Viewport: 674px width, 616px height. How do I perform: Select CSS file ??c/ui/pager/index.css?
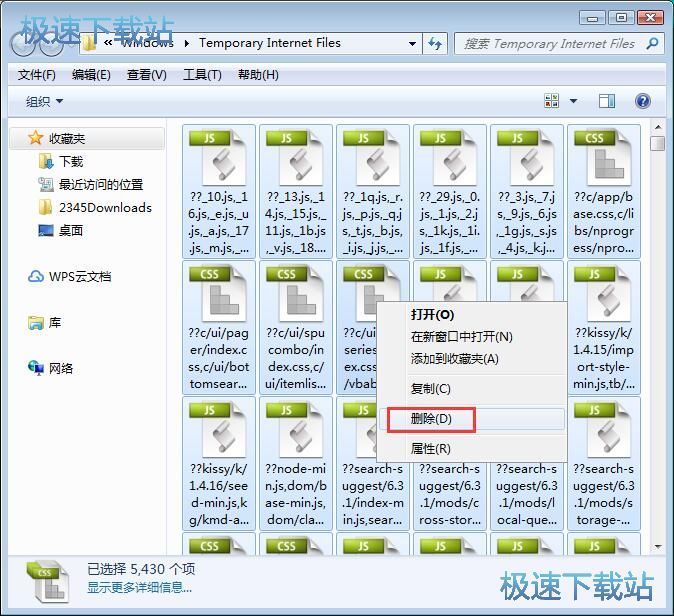point(218,328)
